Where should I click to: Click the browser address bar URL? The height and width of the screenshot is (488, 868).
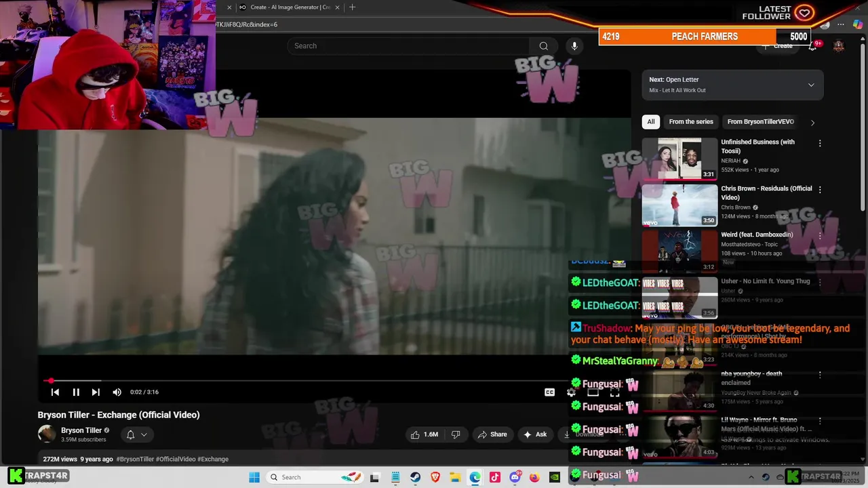point(248,24)
